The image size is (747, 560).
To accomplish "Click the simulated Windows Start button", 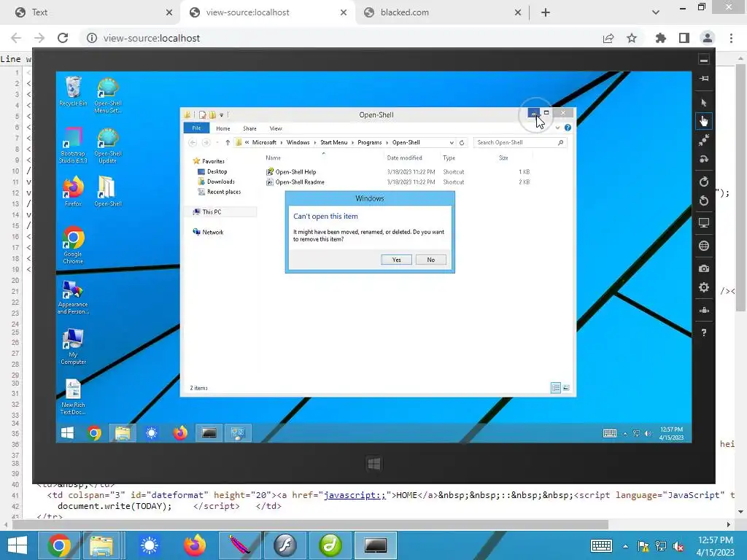I will coord(67,433).
